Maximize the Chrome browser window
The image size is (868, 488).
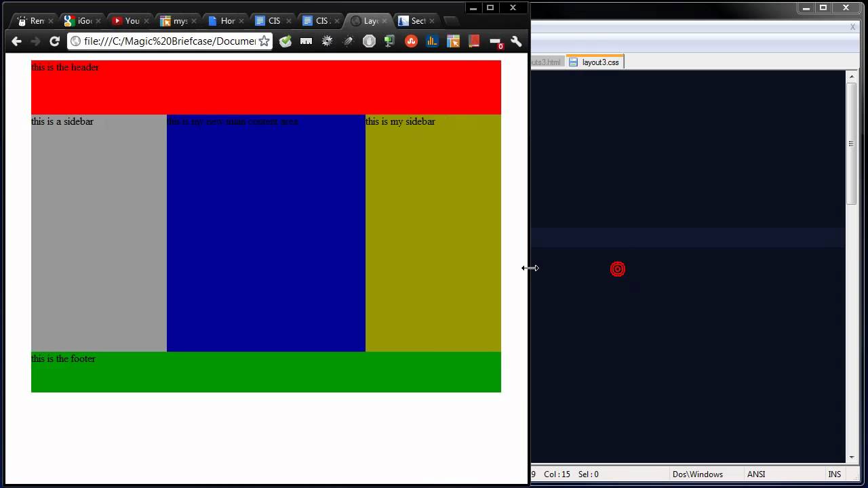click(x=490, y=7)
